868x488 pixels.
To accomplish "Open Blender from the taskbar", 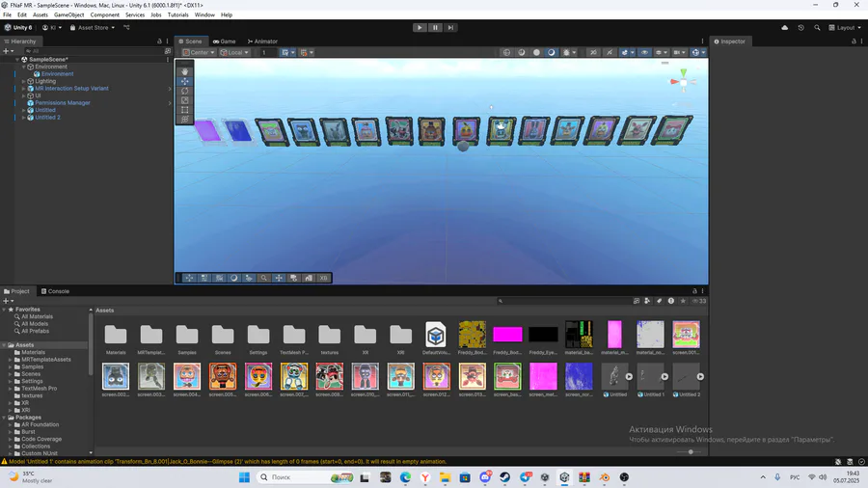I will 605,477.
